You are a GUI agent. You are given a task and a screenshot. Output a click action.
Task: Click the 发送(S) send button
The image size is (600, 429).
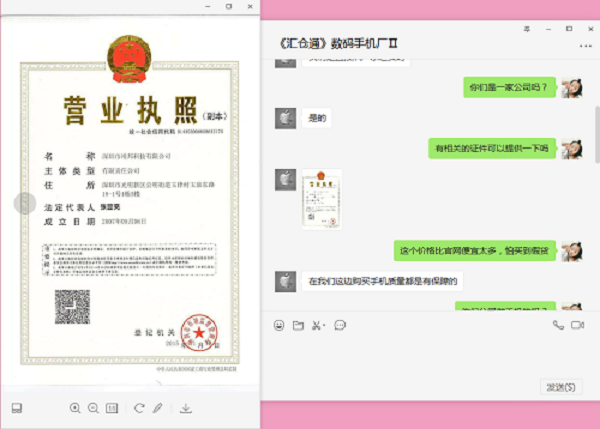point(560,387)
